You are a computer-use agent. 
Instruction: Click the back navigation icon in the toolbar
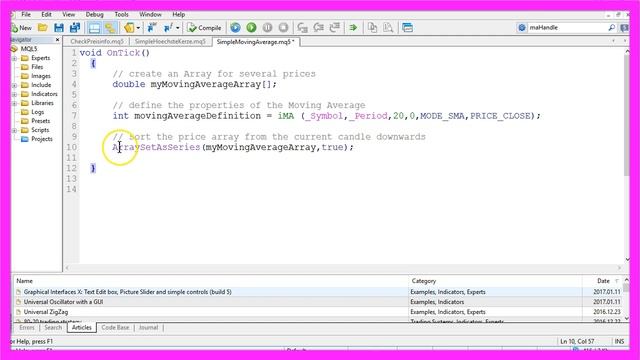click(129, 28)
